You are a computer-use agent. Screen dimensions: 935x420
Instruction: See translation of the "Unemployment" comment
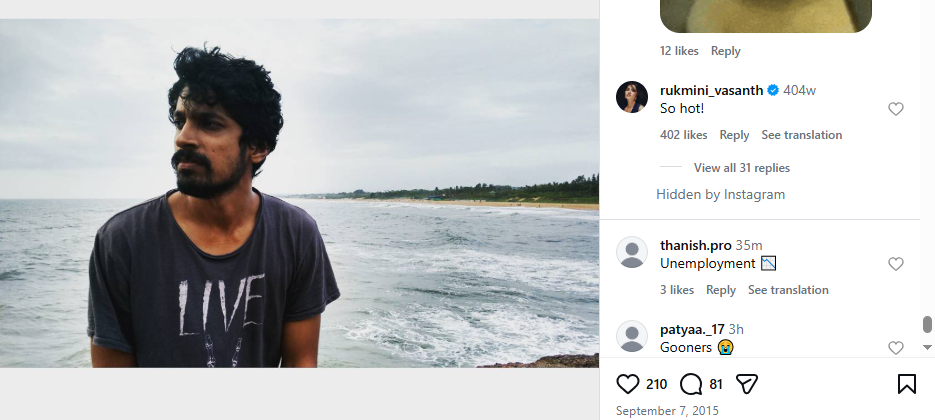[788, 290]
